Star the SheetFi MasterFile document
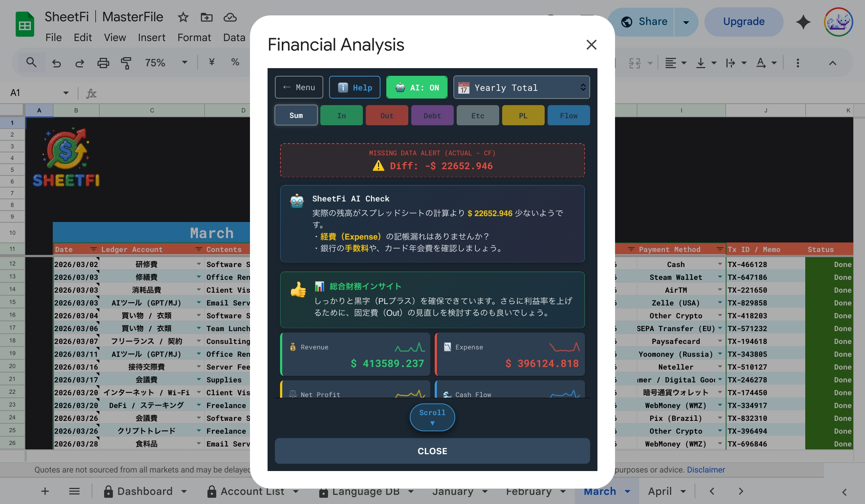Image resolution: width=865 pixels, height=504 pixels. (x=183, y=17)
